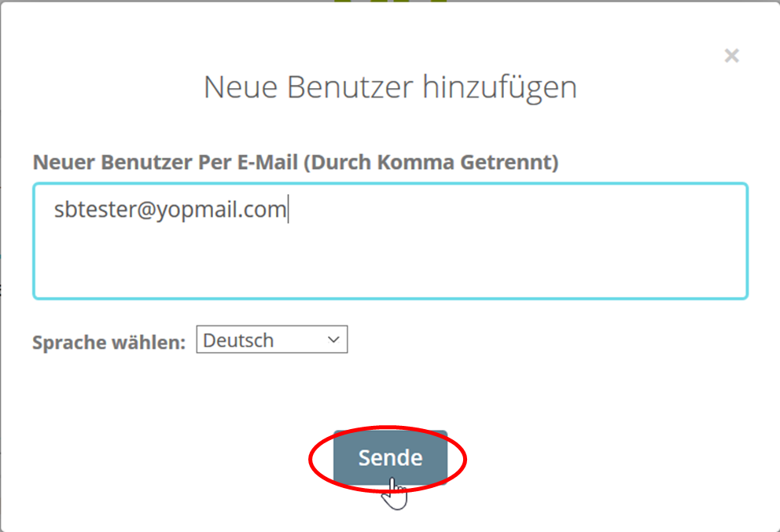The width and height of the screenshot is (780, 532).
Task: Dismiss the dialog with the gray X icon
Action: [731, 56]
